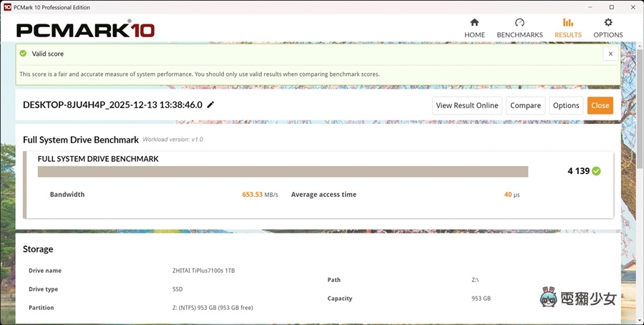Dismiss the Valid score notification banner
The image size is (644, 325).
tap(610, 54)
